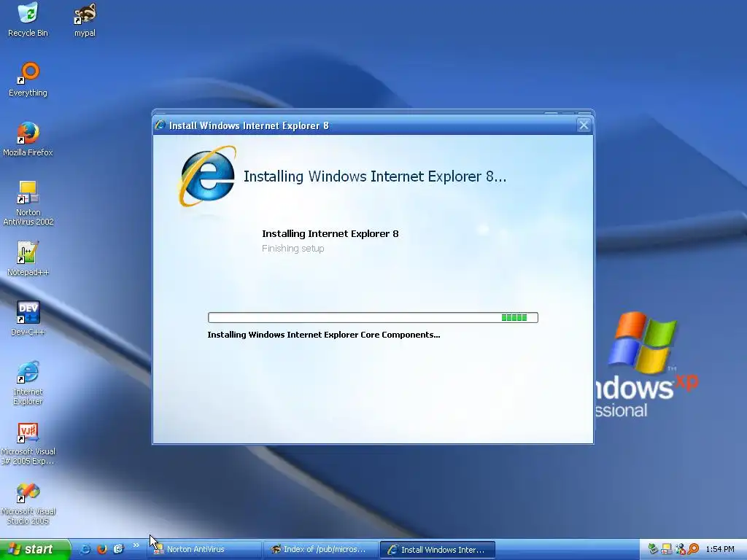This screenshot has width=747, height=560.
Task: Open the mypal desktop shortcut
Action: coord(85,20)
